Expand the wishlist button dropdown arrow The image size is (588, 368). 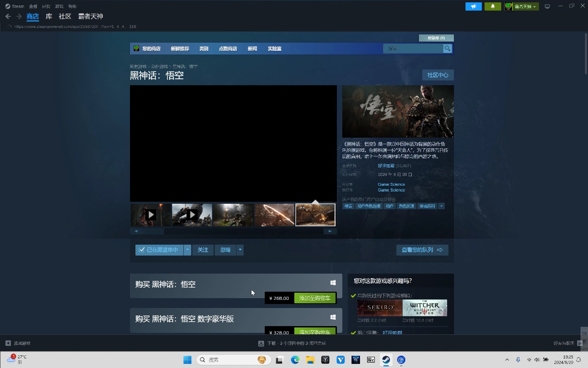coord(187,250)
